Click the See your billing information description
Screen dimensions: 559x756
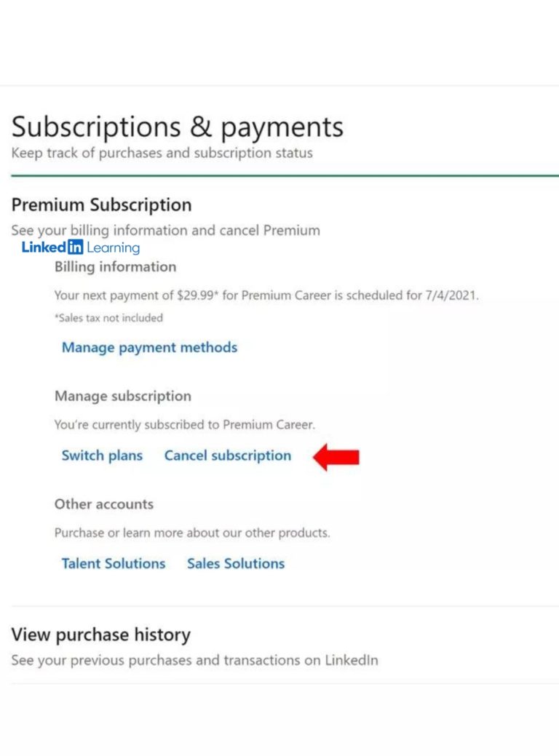(165, 231)
